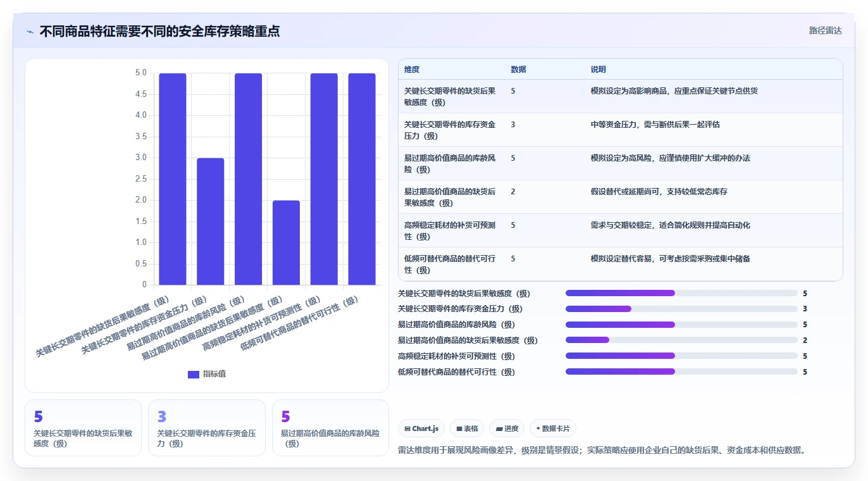The width and height of the screenshot is (868, 481).
Task: Open the data card 关键长交期零件的库存资金压力 showing 3
Action: [206, 428]
